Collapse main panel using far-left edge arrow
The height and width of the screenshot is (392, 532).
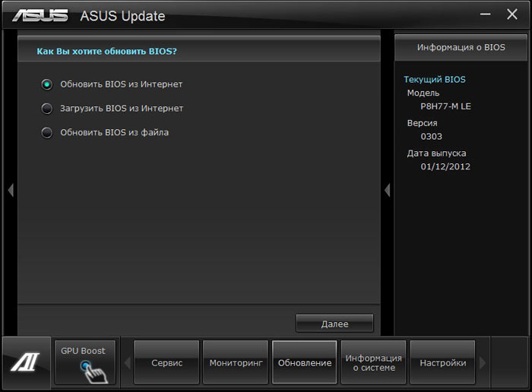click(11, 190)
